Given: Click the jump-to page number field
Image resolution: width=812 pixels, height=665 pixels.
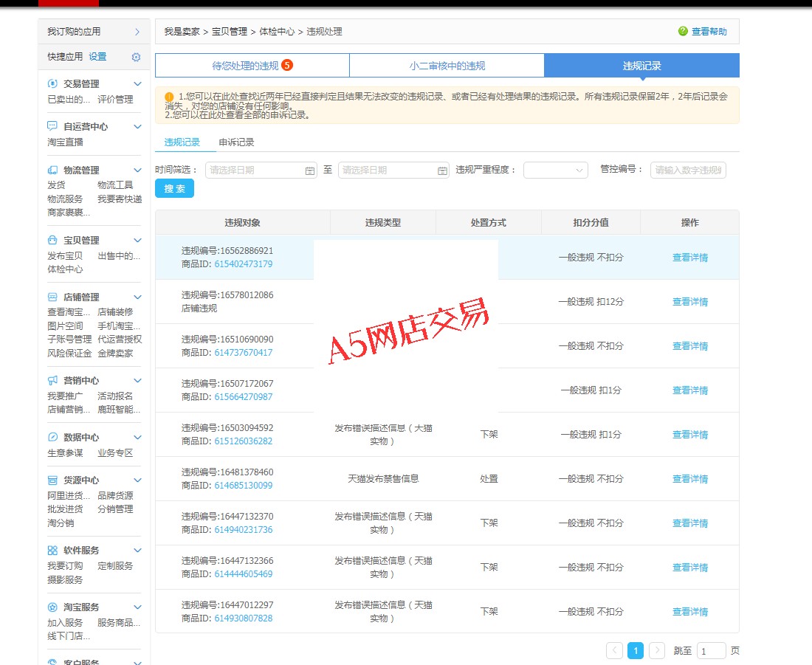Looking at the screenshot, I should (711, 651).
